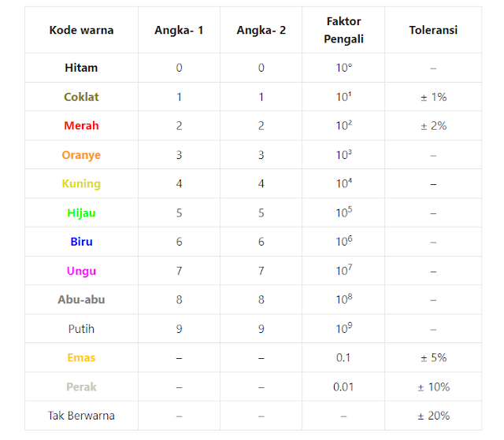
Task: Click the Toleransi column header
Action: 433,30
